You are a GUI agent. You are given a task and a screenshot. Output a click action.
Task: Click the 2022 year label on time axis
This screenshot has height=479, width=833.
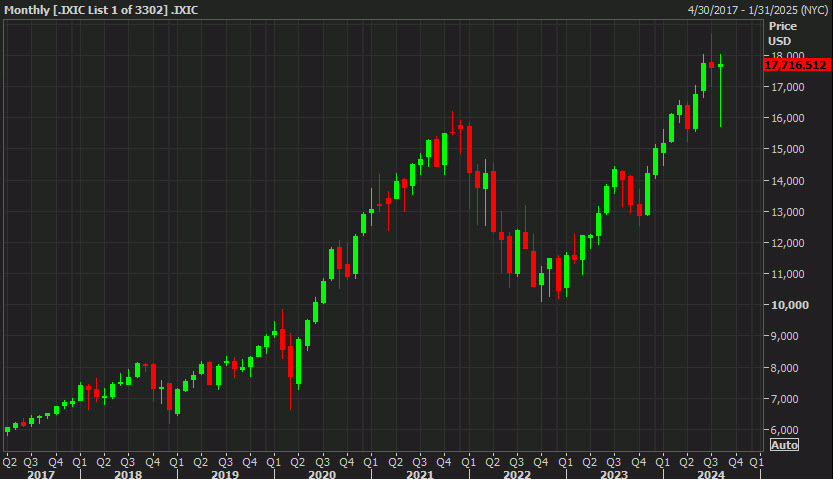(517, 474)
